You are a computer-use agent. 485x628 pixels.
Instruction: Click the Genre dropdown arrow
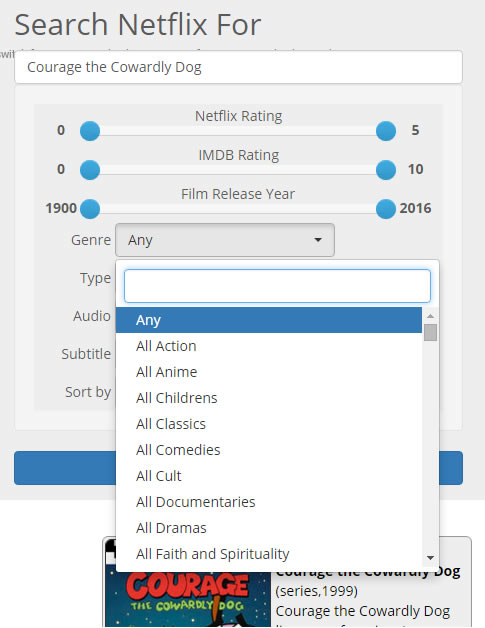(x=318, y=240)
